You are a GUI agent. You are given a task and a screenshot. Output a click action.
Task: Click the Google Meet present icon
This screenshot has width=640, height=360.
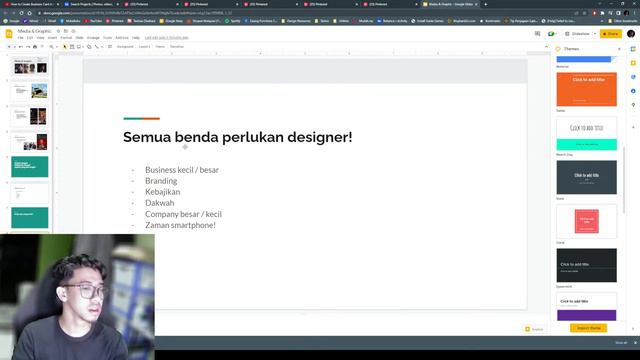point(551,34)
